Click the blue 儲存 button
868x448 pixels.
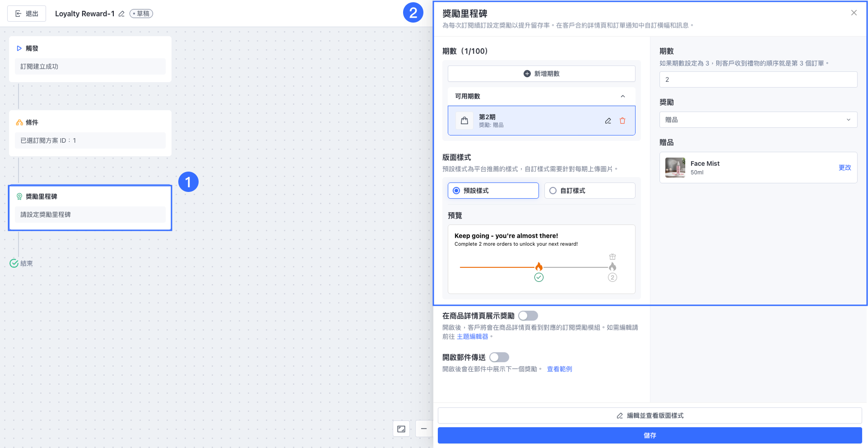pyautogui.click(x=650, y=435)
